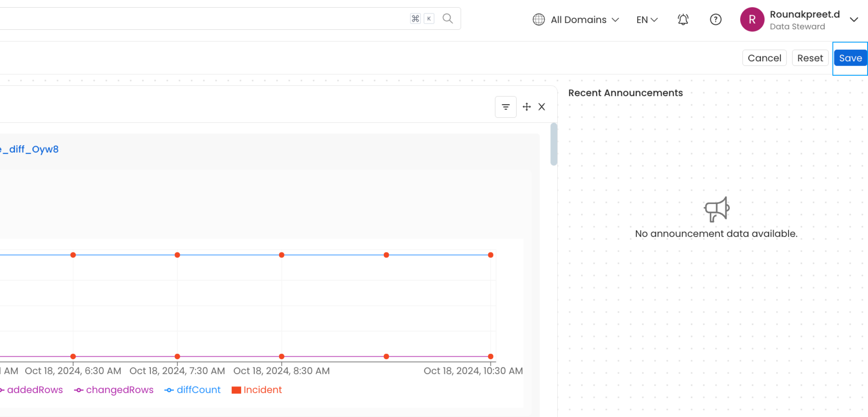
Task: Click the Data Steward role label
Action: [797, 27]
